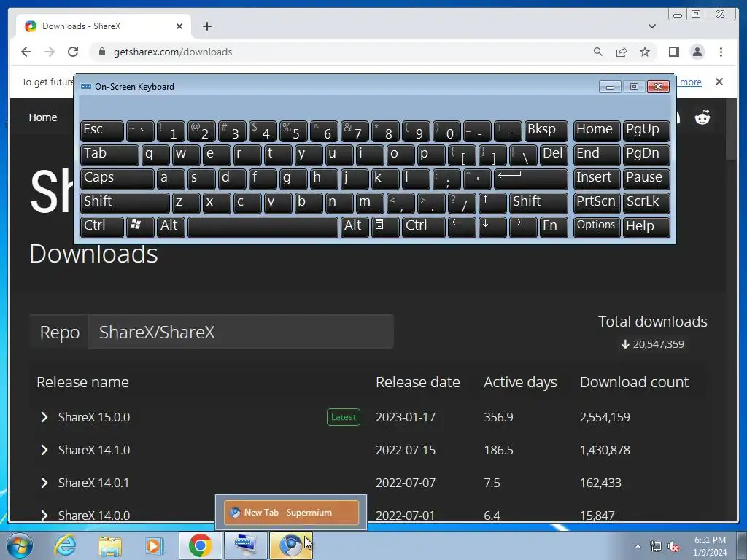Toggle Chrome side panel icon
The width and height of the screenshot is (747, 560).
673,52
